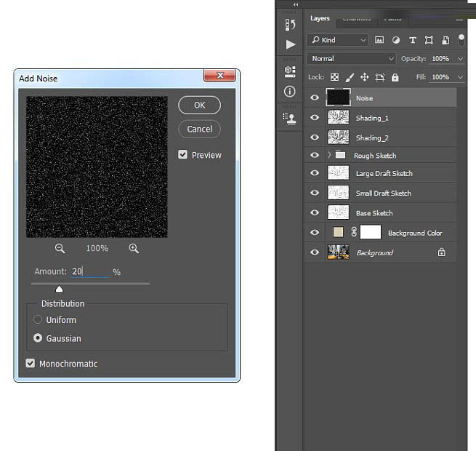Uncheck the Monochromatic checkbox
The height and width of the screenshot is (451, 476).
tap(31, 364)
